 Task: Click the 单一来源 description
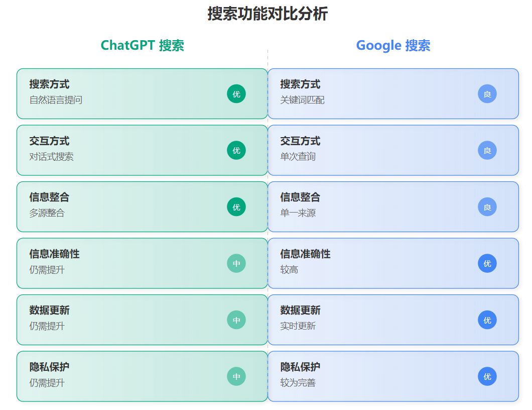click(298, 213)
